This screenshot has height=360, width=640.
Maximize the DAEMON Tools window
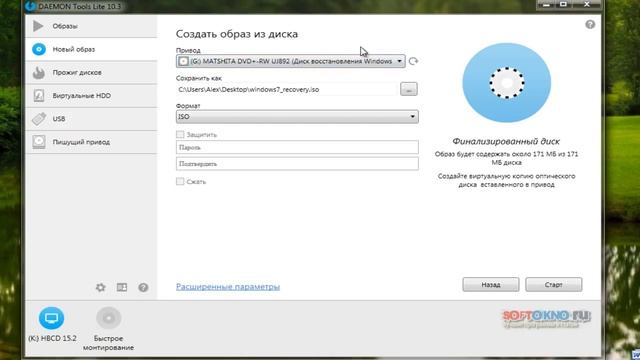[x=564, y=4]
